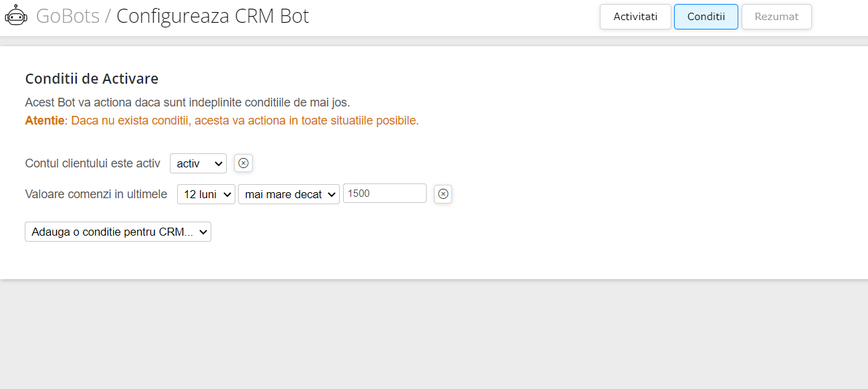The width and height of the screenshot is (868, 389).
Task: Click the order value field showing 1500
Action: 385,193
